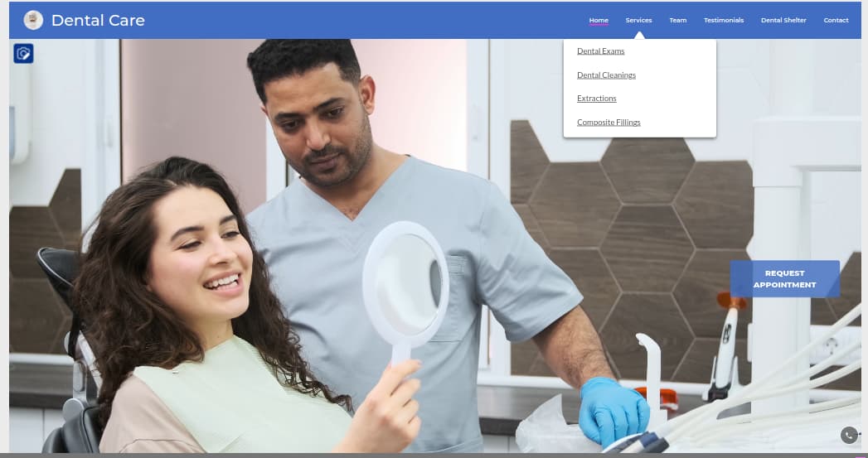Screen dimensions: 868x458
Task: Open the Dental Shelter nav link
Action: coord(783,20)
